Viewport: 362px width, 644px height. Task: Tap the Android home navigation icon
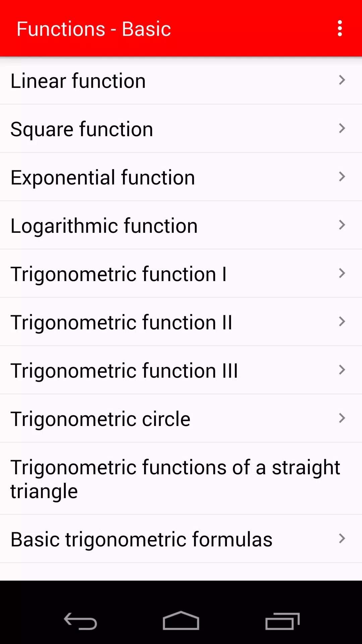[x=181, y=621]
